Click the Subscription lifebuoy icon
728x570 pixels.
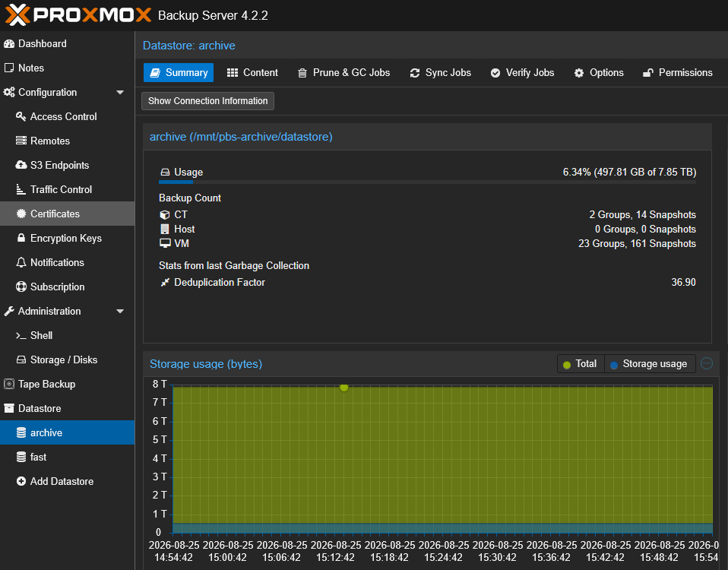tap(21, 287)
